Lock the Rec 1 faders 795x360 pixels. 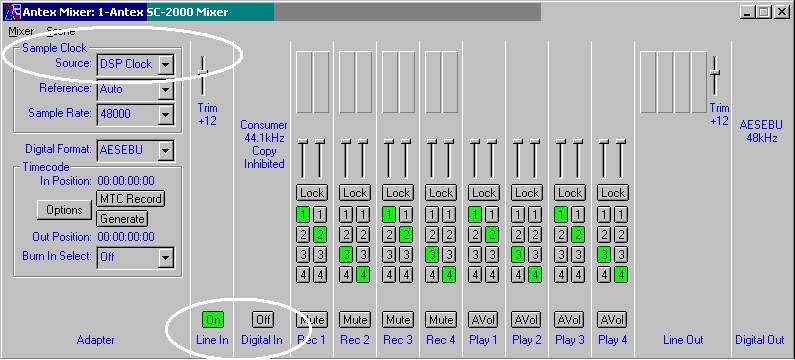[x=312, y=193]
